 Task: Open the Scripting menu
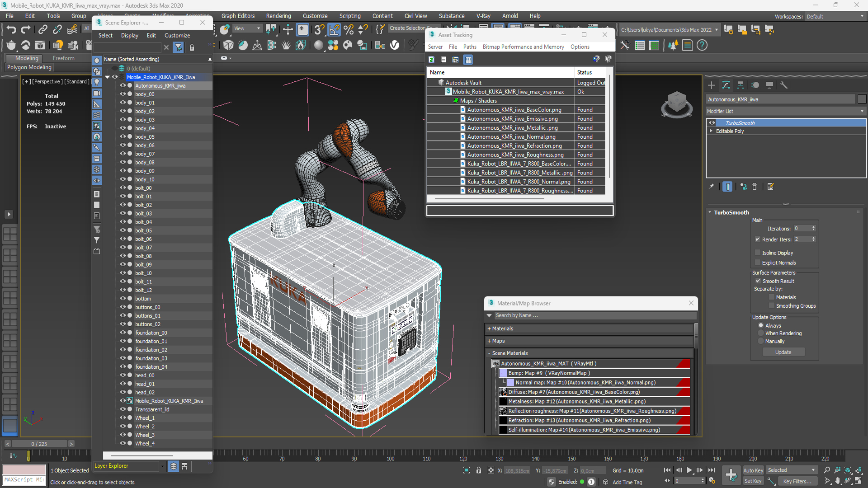coord(350,16)
